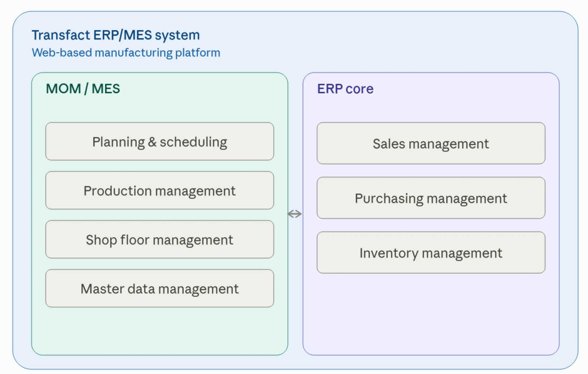The height and width of the screenshot is (374, 588).
Task: Open the Production management module box
Action: [x=159, y=191]
